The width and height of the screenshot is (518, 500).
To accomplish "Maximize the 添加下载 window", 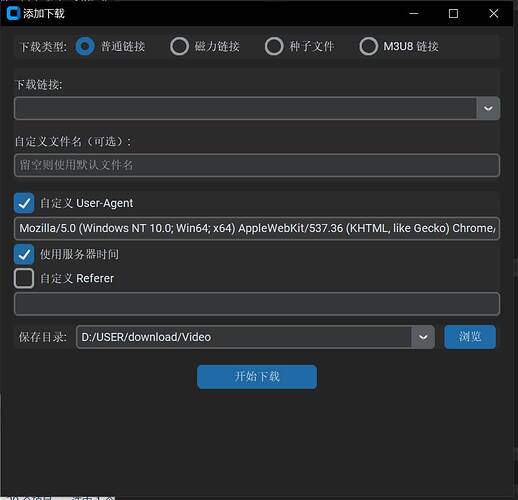I will [x=453, y=13].
